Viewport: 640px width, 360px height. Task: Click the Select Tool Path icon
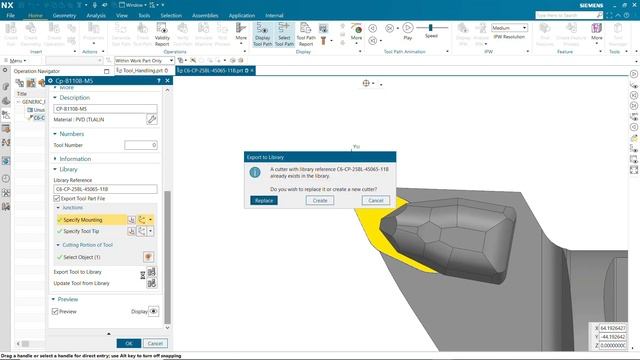click(x=284, y=34)
